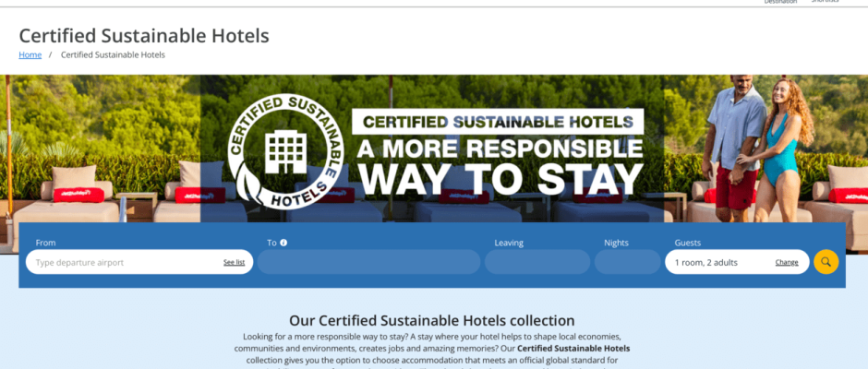Click the couple photo in the banner

(x=758, y=149)
